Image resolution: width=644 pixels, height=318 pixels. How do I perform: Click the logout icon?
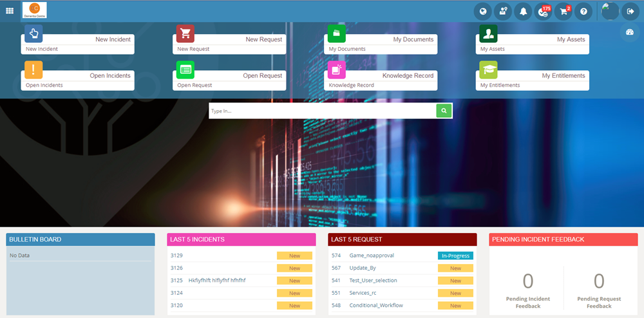click(x=629, y=12)
